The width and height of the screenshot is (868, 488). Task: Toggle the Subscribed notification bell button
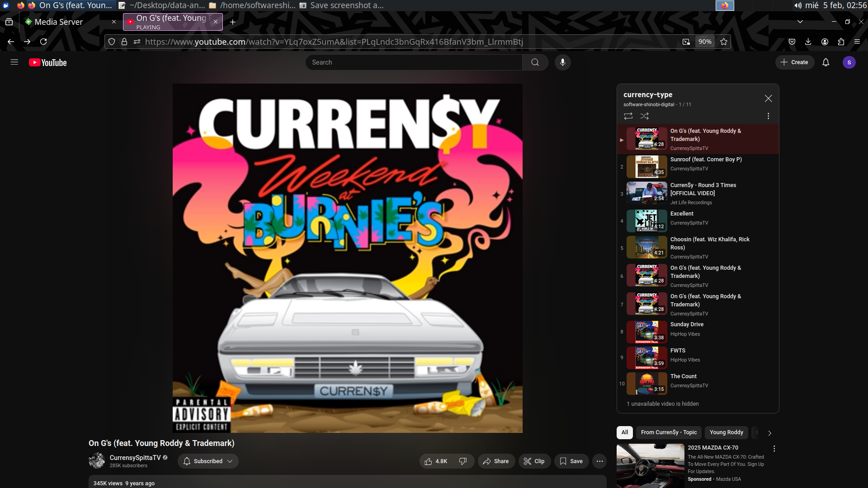coord(208,461)
